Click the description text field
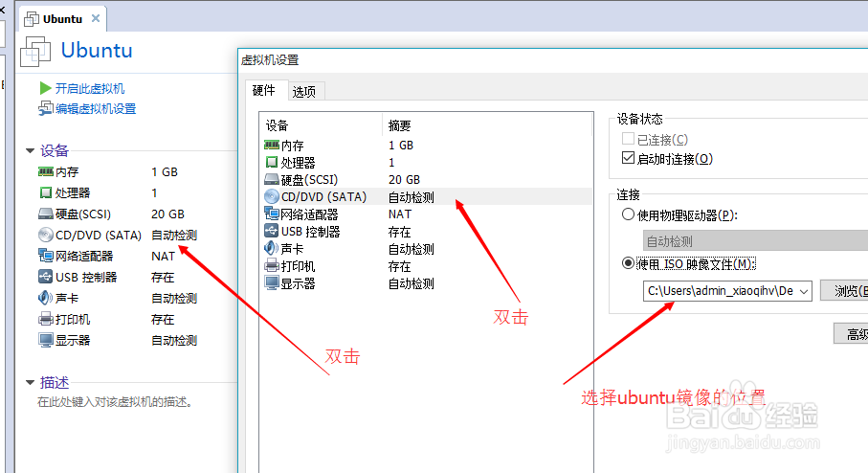Image resolution: width=868 pixels, height=473 pixels. 115,402
